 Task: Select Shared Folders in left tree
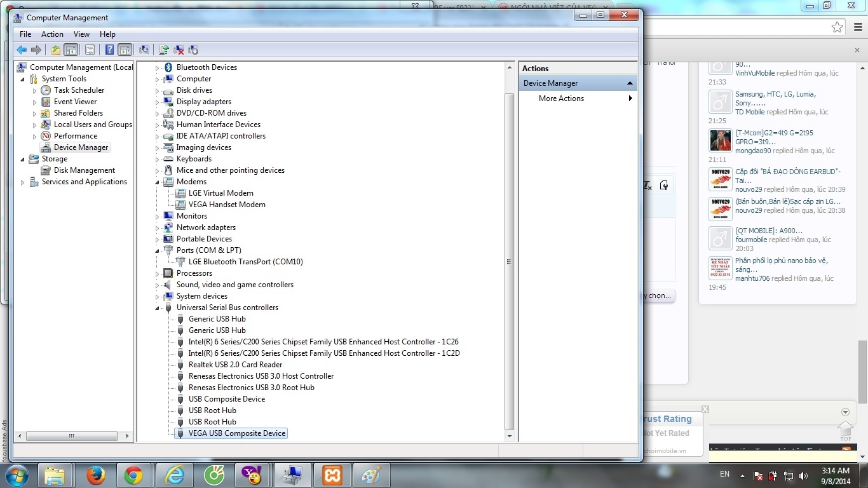[x=78, y=113]
